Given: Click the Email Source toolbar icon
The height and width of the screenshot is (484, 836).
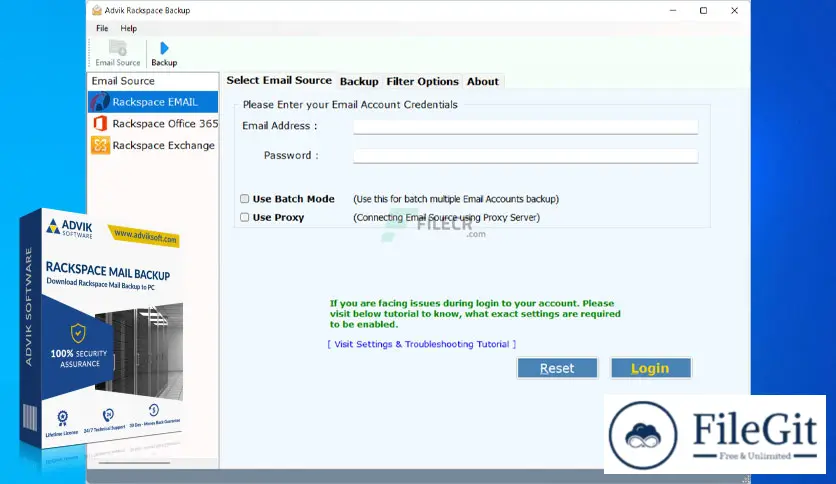Looking at the screenshot, I should pyautogui.click(x=118, y=53).
